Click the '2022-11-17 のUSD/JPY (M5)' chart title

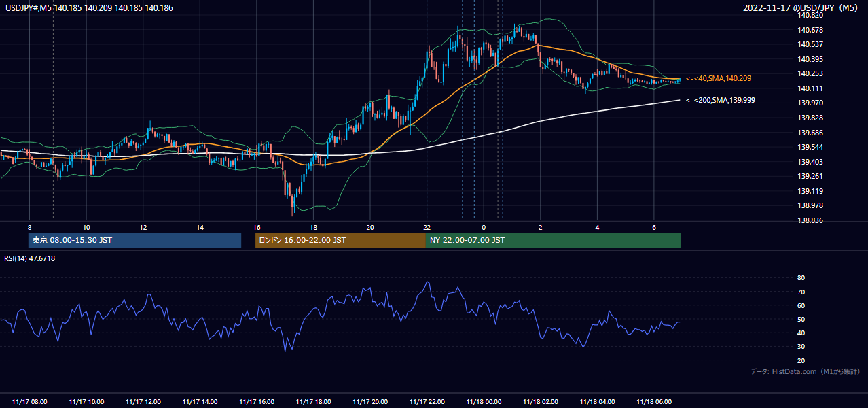[801, 7]
